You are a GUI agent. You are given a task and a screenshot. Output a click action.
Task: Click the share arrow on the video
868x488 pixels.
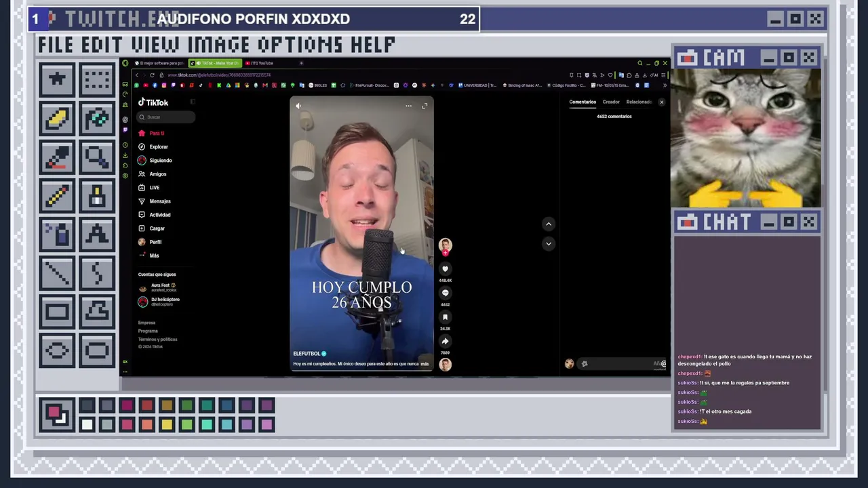tap(445, 342)
